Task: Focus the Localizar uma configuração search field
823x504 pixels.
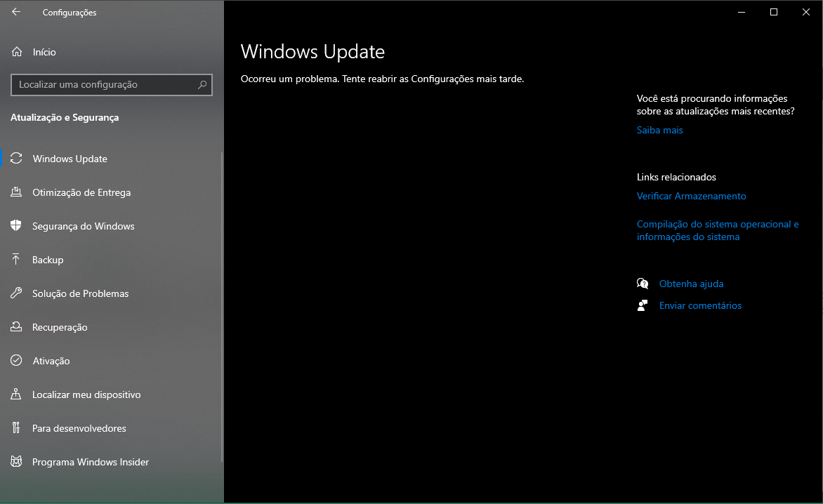Action: (111, 84)
